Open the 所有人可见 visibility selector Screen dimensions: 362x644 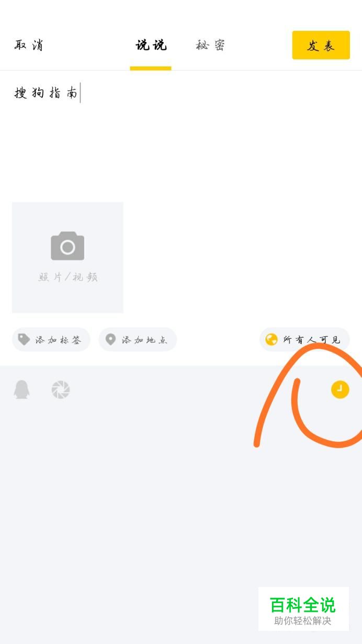(304, 340)
